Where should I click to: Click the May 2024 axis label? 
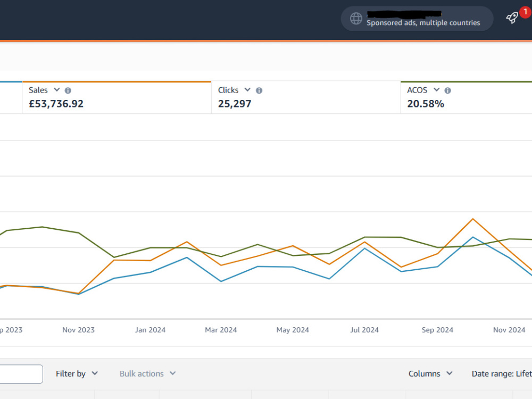[293, 330]
